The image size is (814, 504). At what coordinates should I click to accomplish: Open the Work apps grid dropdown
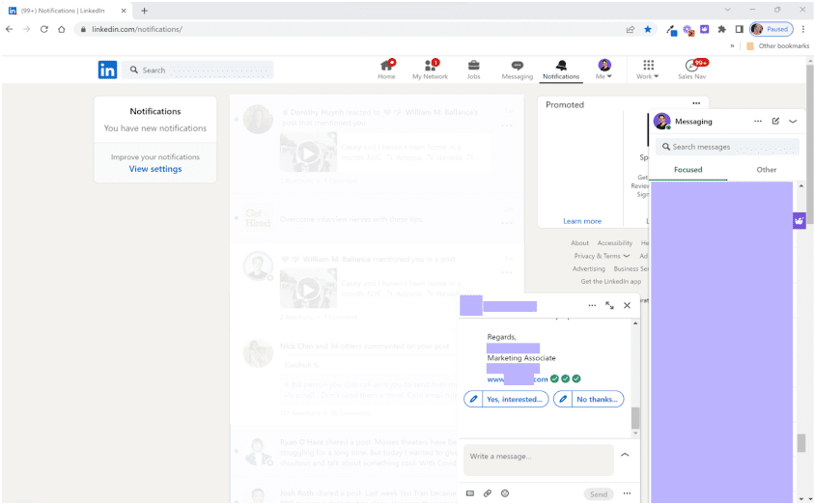pyautogui.click(x=648, y=70)
